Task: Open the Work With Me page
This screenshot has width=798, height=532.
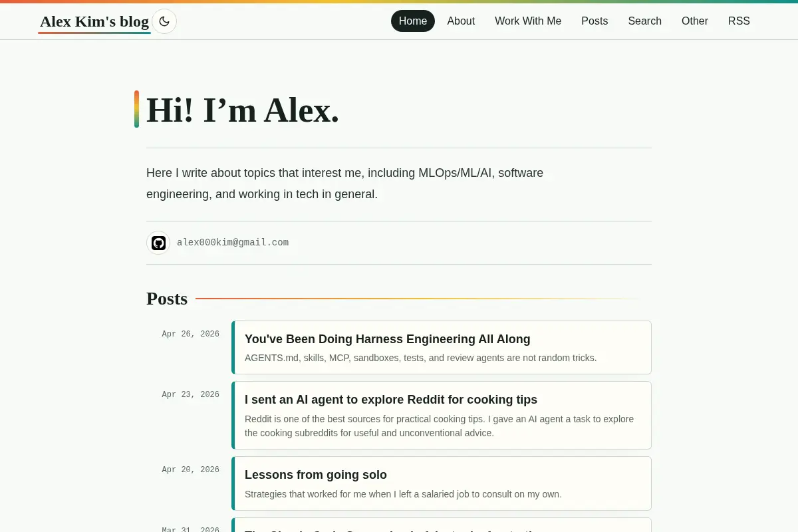Action: tap(528, 21)
